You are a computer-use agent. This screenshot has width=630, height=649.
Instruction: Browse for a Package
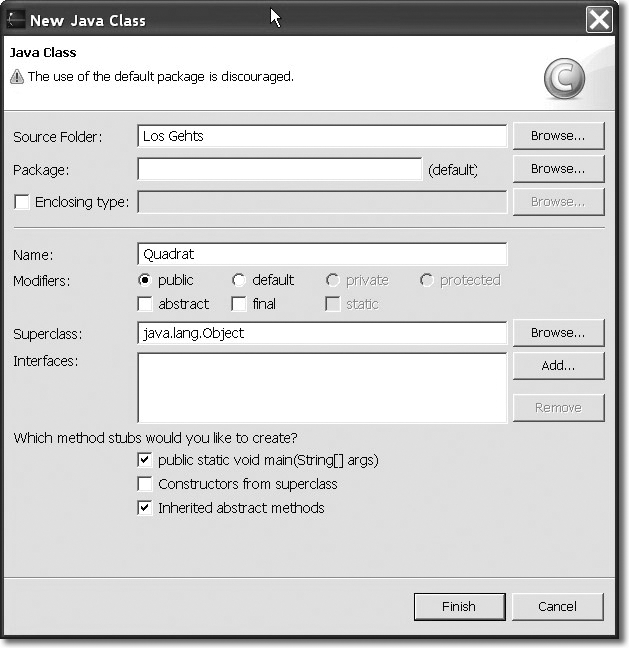558,169
